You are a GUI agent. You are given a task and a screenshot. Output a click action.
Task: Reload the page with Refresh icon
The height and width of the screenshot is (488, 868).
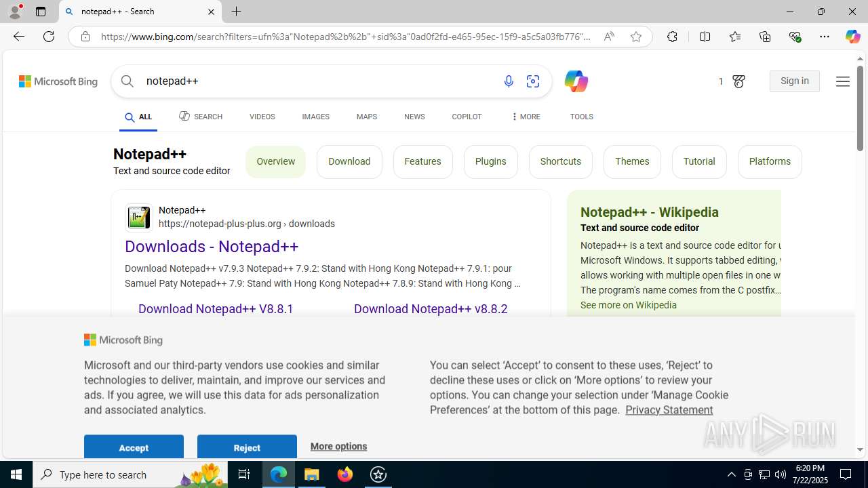pos(49,37)
